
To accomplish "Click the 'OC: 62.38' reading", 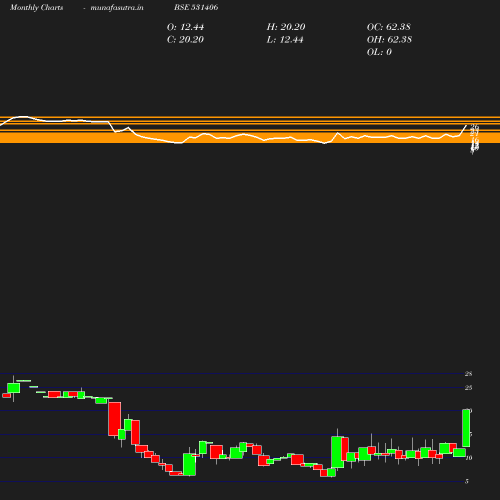I will pyautogui.click(x=389, y=27).
